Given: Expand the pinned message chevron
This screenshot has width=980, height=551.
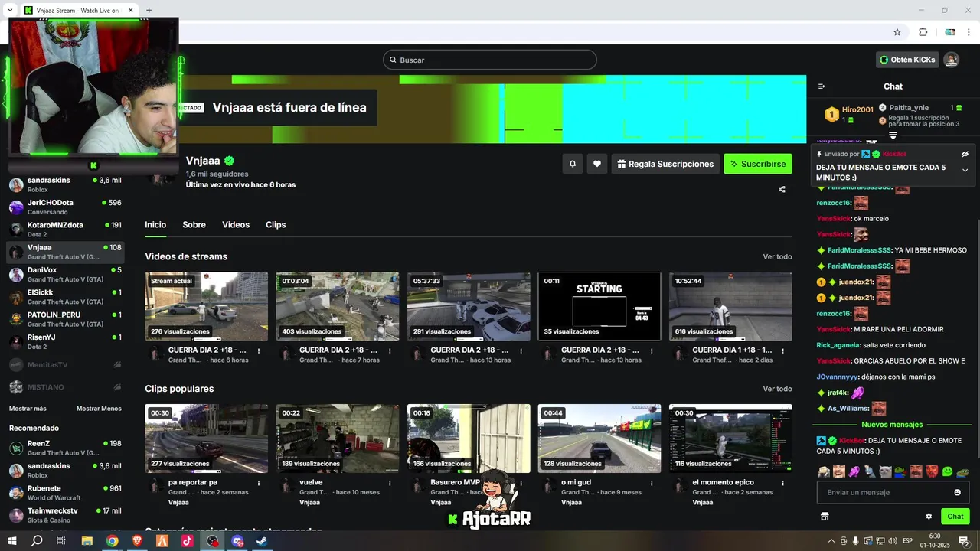Looking at the screenshot, I should point(965,170).
